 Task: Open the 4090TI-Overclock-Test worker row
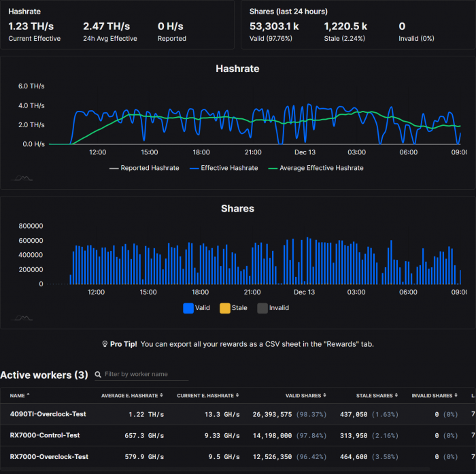[x=48, y=413]
